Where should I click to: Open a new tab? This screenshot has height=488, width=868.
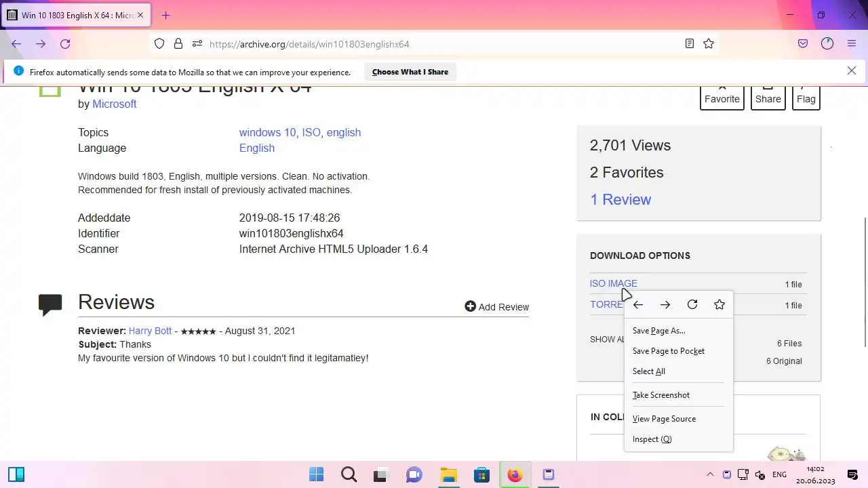pyautogui.click(x=165, y=15)
